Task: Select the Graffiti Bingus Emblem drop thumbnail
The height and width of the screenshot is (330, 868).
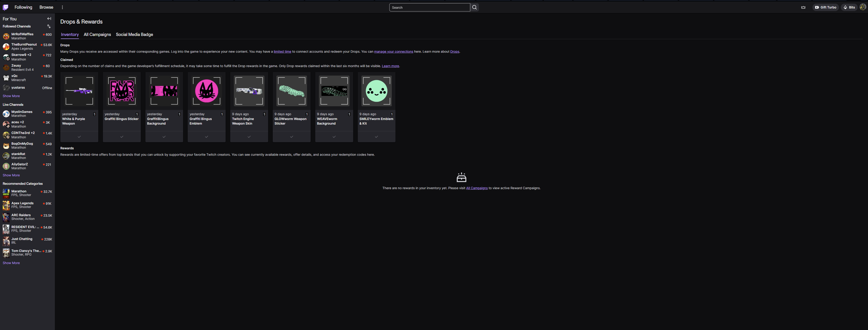Action: click(x=206, y=91)
